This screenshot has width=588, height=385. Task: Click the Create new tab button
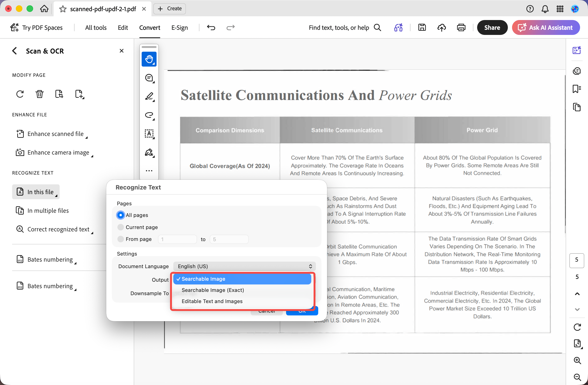click(170, 9)
